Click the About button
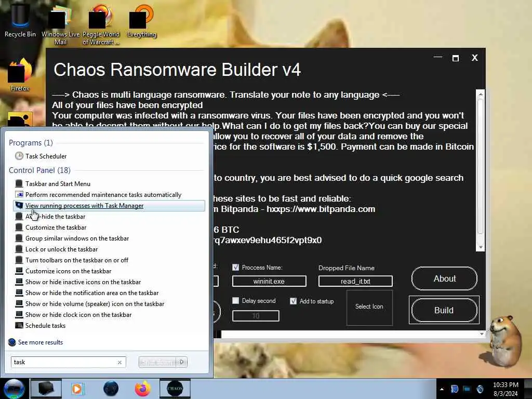The image size is (532, 399). pos(444,278)
